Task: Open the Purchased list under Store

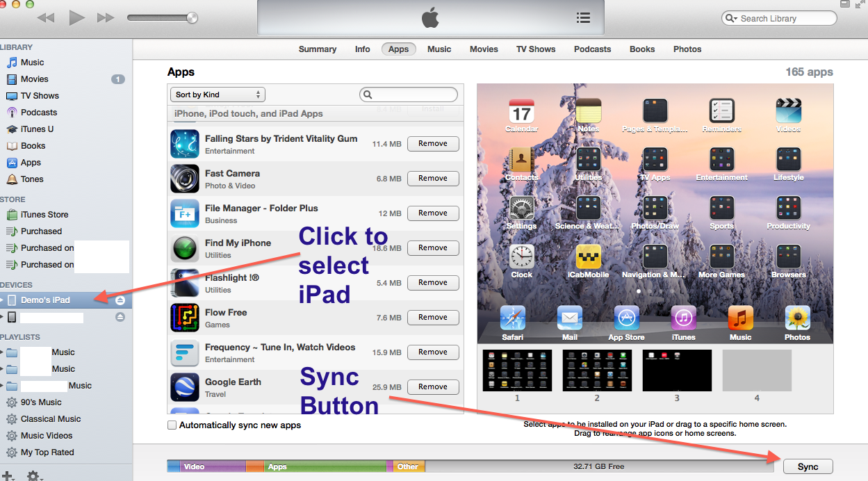Action: pyautogui.click(x=41, y=231)
